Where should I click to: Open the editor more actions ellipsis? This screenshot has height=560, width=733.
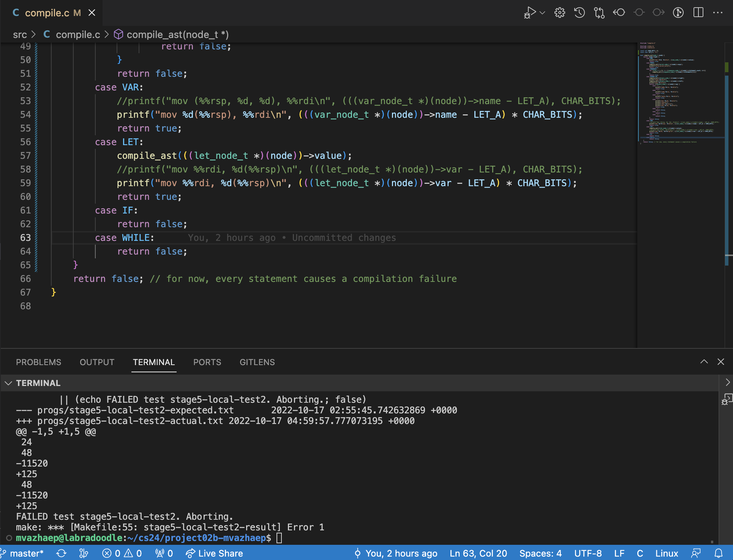[718, 13]
